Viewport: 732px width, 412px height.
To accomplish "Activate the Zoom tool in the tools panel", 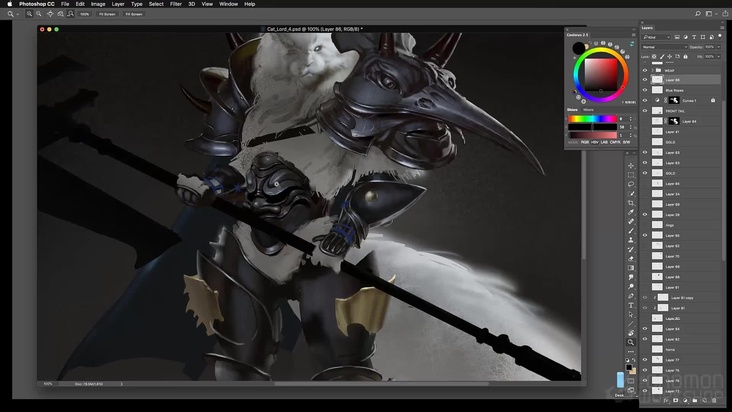I will click(x=631, y=342).
